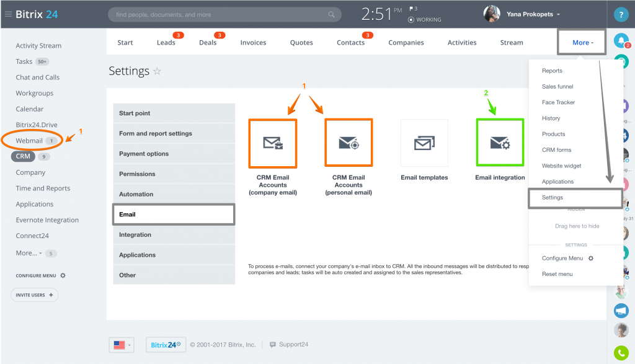
Task: Open the Other settings section
Action: click(174, 275)
